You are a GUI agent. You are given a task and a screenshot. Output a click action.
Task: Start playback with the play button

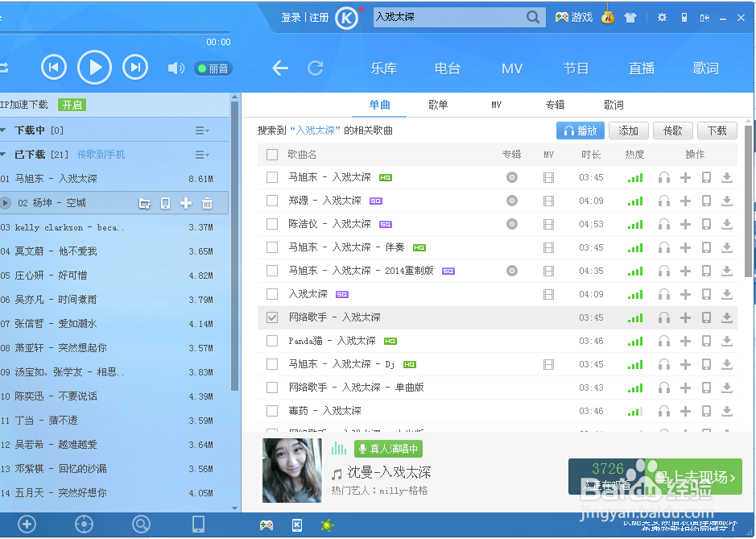coord(94,68)
